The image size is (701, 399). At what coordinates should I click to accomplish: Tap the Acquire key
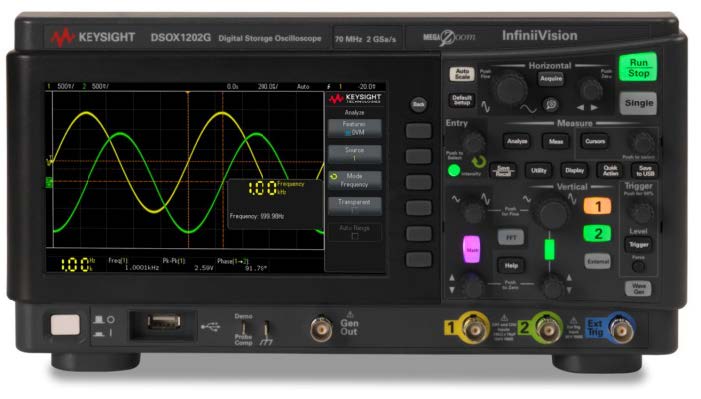551,79
